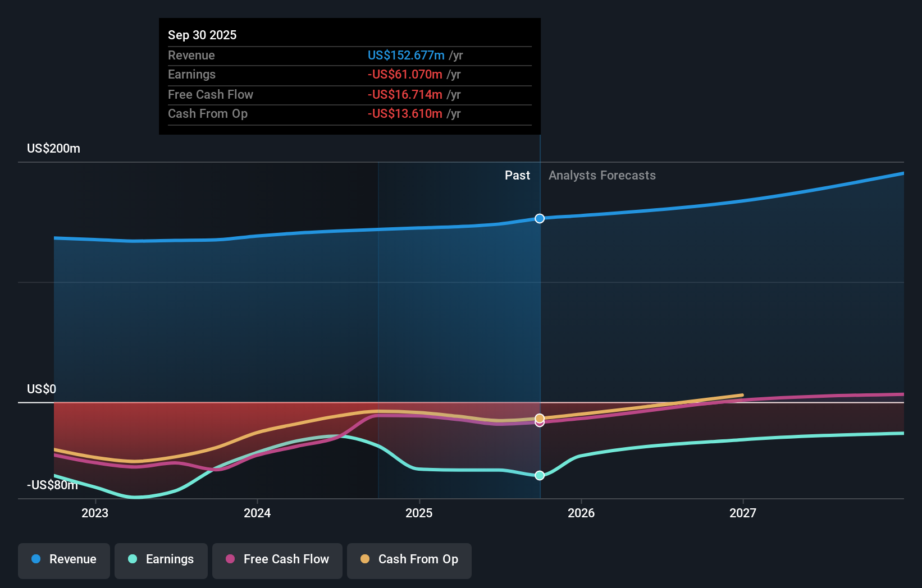
Task: Click the Cash From Op yellow dot icon
Action: [x=365, y=559]
